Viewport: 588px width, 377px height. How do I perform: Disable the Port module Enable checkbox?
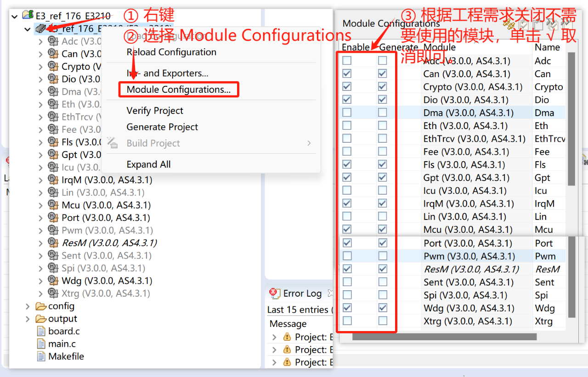pos(346,242)
